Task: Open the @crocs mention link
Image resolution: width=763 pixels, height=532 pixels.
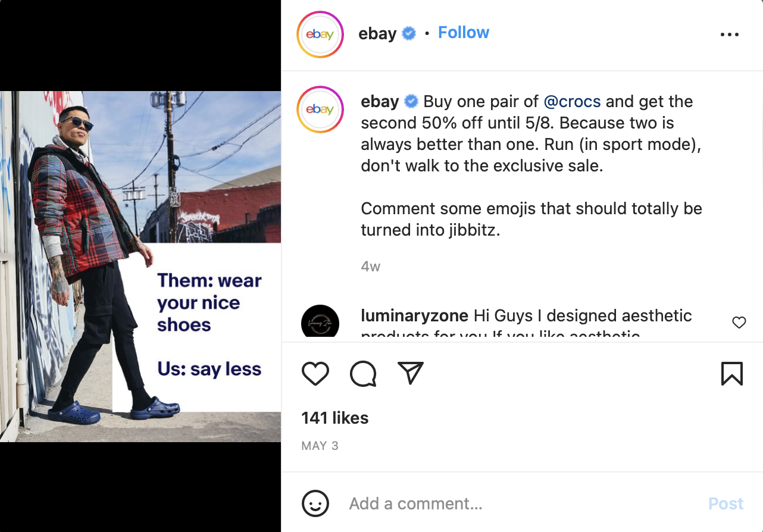Action: [x=572, y=102]
